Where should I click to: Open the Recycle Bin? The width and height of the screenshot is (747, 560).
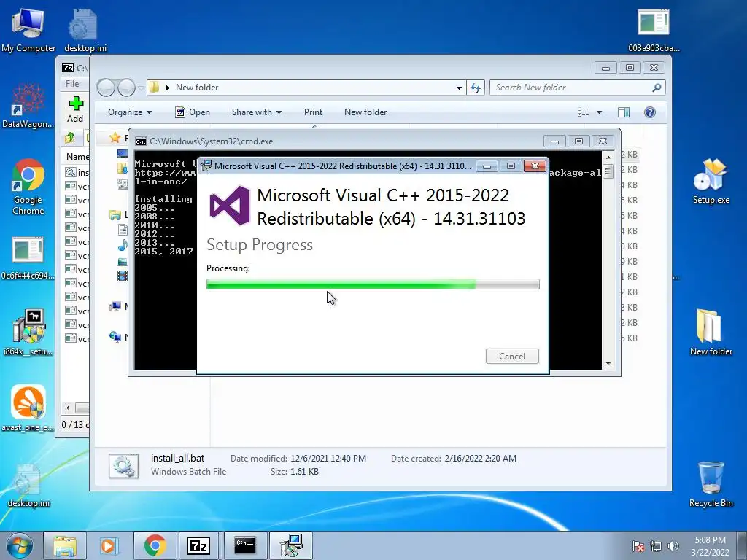(711, 484)
